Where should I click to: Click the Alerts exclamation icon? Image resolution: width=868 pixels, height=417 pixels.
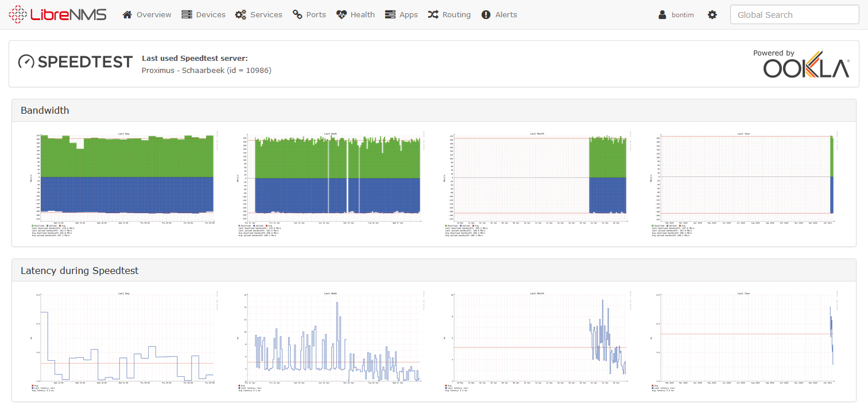(x=486, y=15)
